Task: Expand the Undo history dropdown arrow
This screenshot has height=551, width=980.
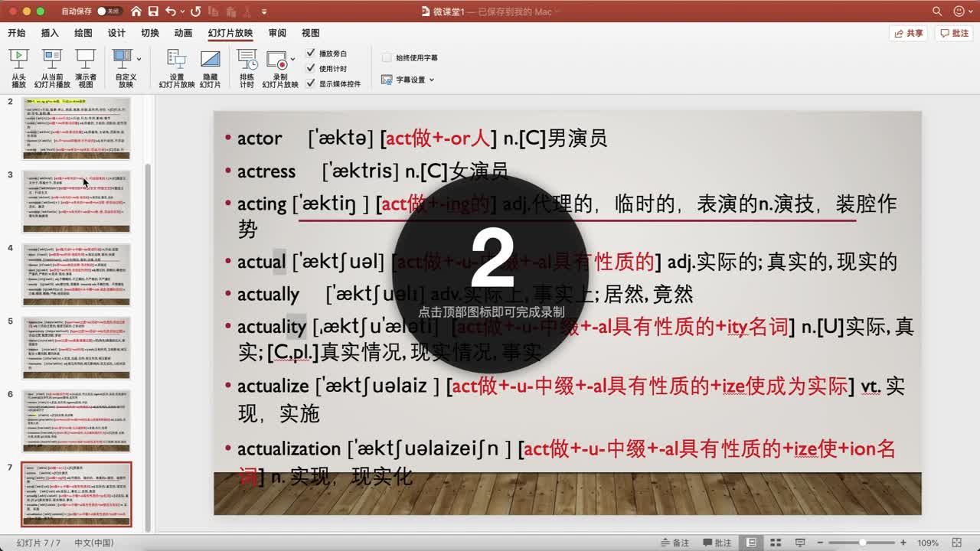Action: [181, 12]
